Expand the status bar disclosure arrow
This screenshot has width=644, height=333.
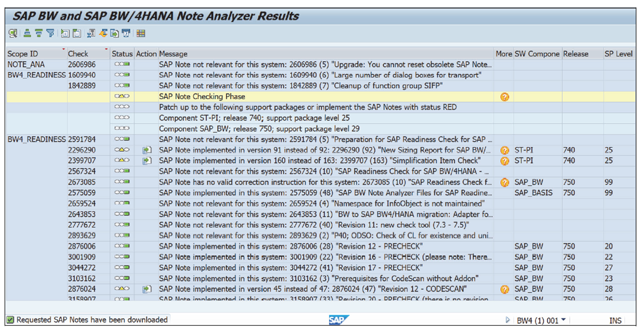click(508, 320)
